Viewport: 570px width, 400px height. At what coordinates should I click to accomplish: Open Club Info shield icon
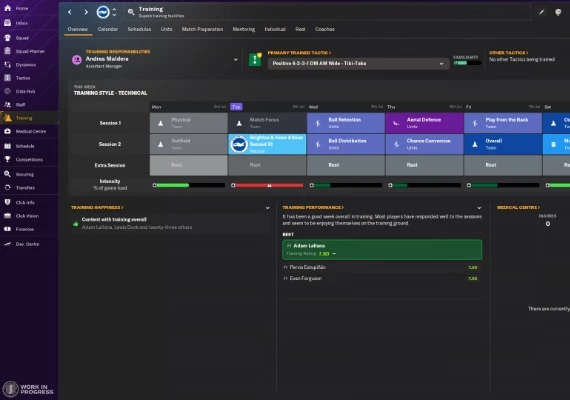pos(8,202)
